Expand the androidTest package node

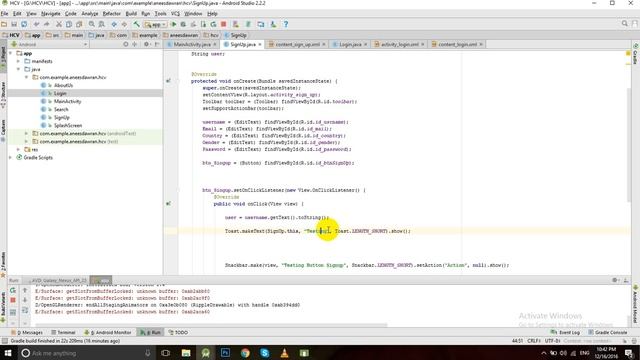pos(27,133)
